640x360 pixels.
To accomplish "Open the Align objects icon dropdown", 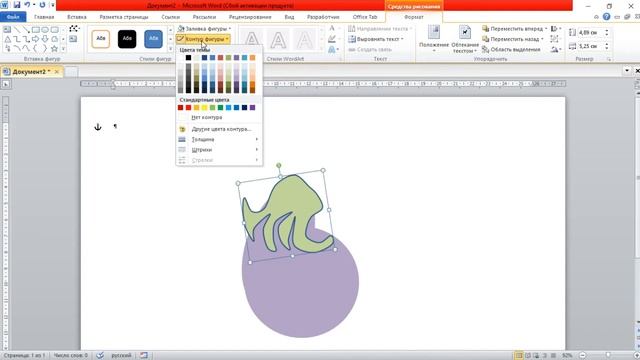I will [555, 29].
